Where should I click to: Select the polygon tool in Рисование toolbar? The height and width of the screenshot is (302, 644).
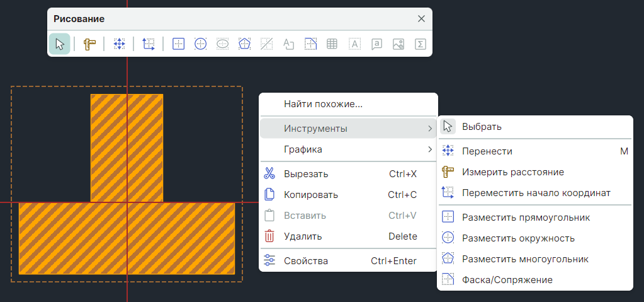tap(245, 44)
